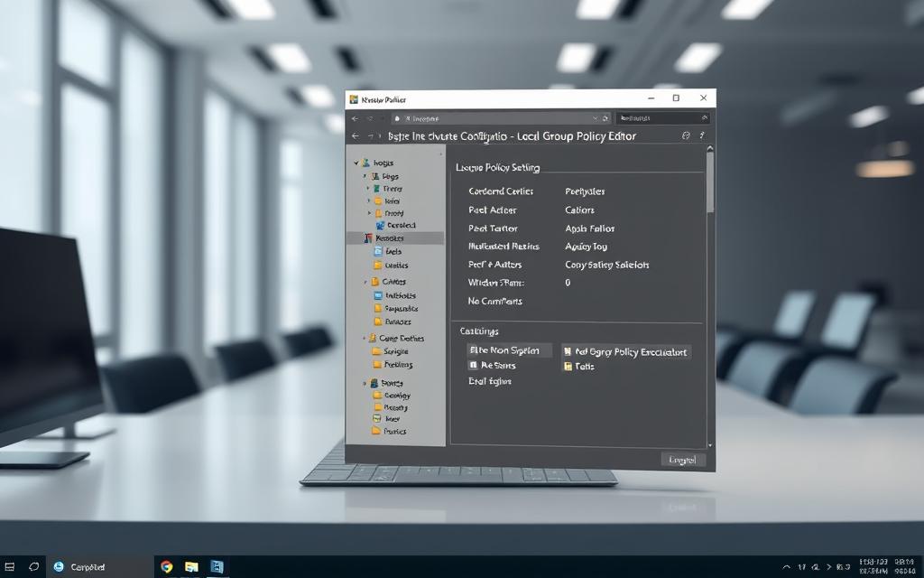Open Chrome from the taskbar
The width and height of the screenshot is (924, 578).
(167, 567)
